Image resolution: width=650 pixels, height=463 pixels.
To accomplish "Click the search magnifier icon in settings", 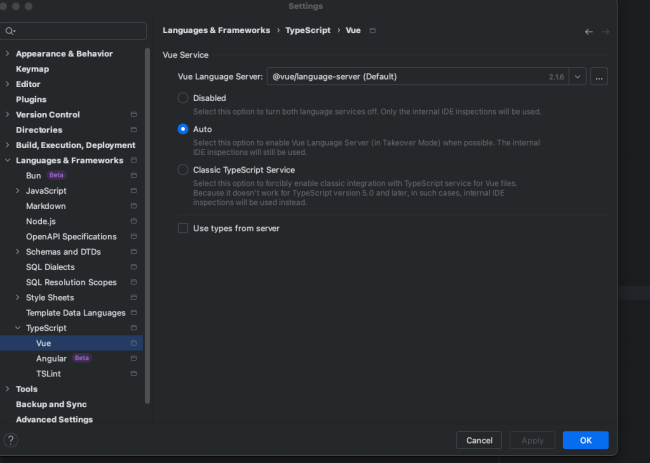I will pos(11,32).
